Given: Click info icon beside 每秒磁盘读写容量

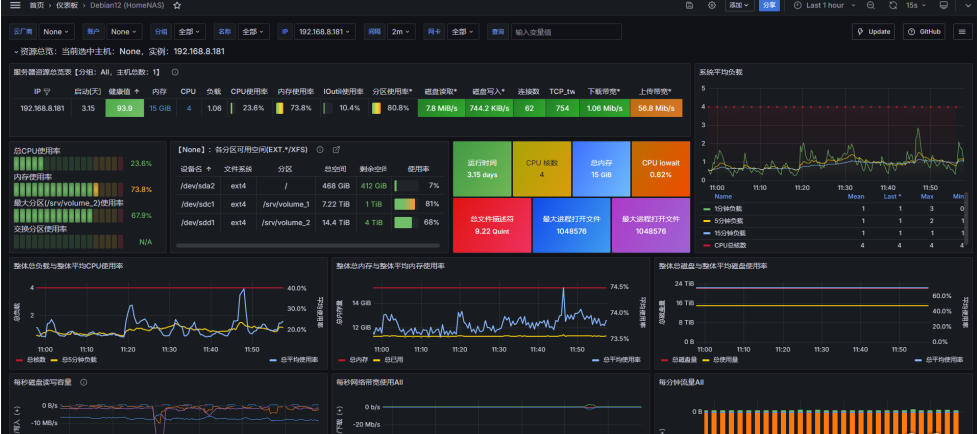Looking at the screenshot, I should tap(83, 382).
